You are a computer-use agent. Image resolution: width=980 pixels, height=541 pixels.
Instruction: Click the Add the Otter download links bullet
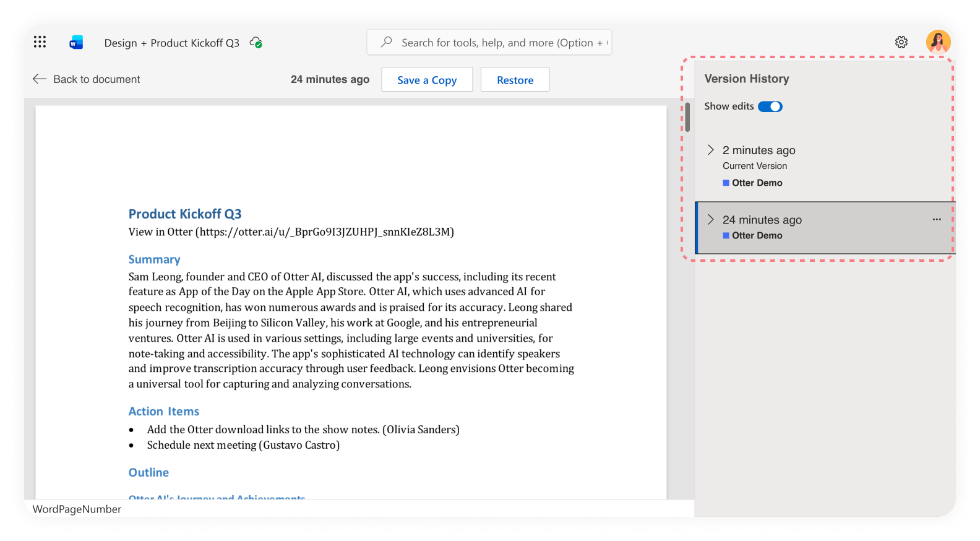pos(303,430)
